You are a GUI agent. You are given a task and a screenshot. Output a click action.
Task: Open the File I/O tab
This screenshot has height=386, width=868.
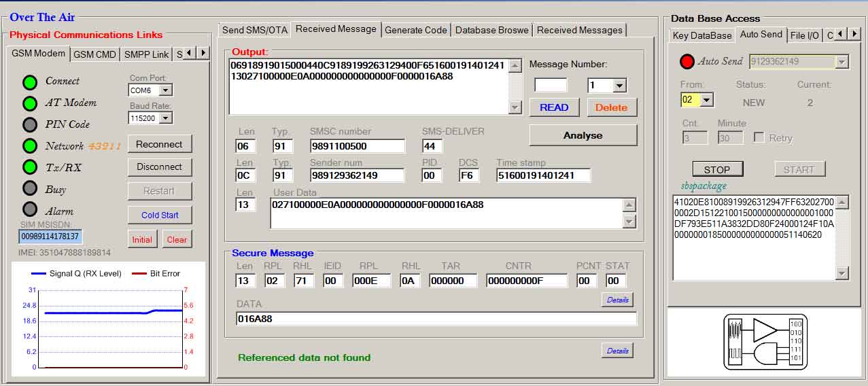tap(805, 35)
